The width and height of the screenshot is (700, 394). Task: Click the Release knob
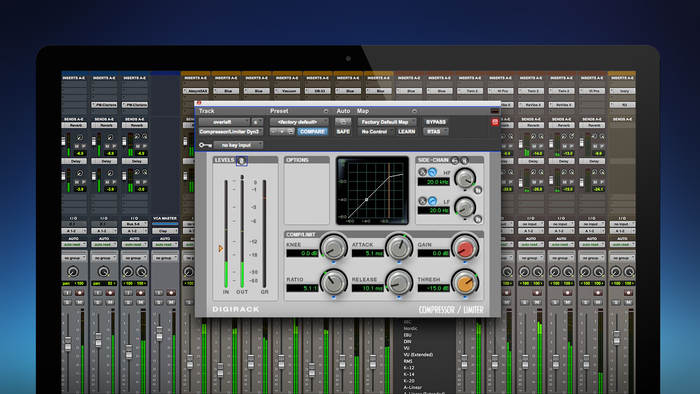tap(399, 282)
